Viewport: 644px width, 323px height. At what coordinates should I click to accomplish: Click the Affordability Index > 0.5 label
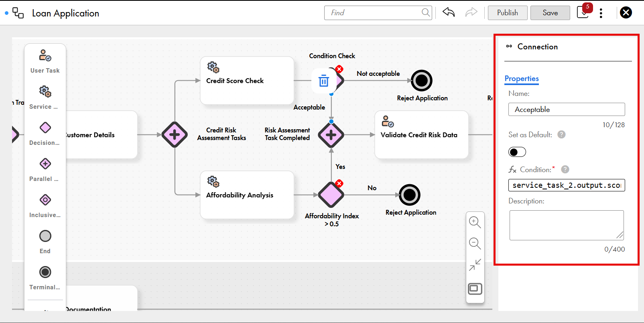[332, 220]
